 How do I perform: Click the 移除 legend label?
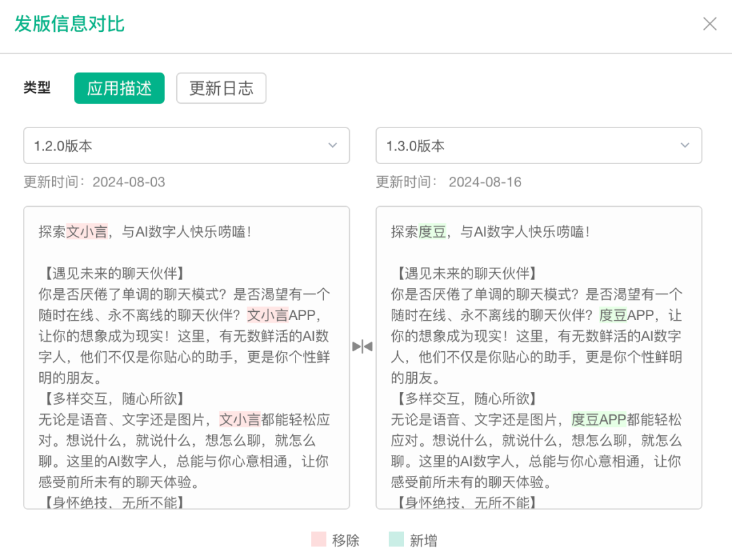tap(346, 540)
